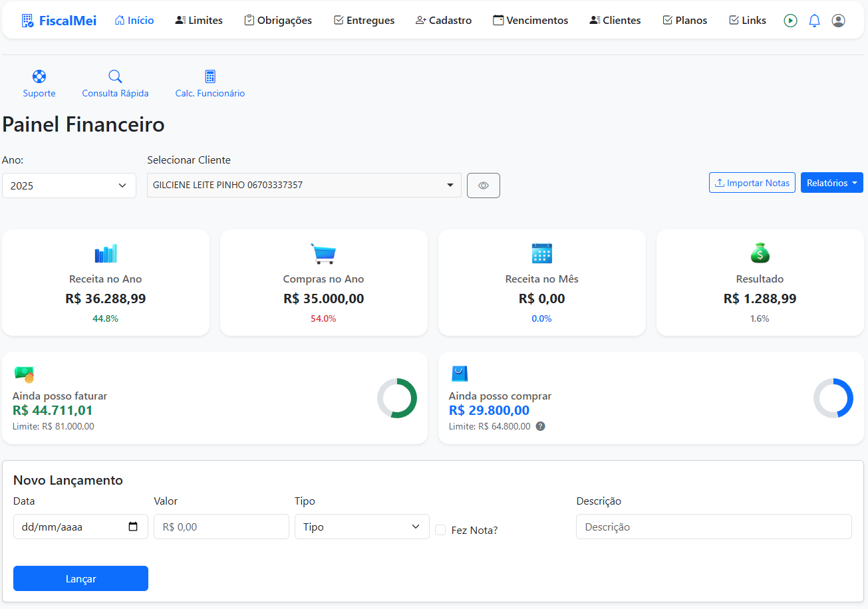Click the FiscalMei logo
The image size is (868, 609).
[x=59, y=20]
